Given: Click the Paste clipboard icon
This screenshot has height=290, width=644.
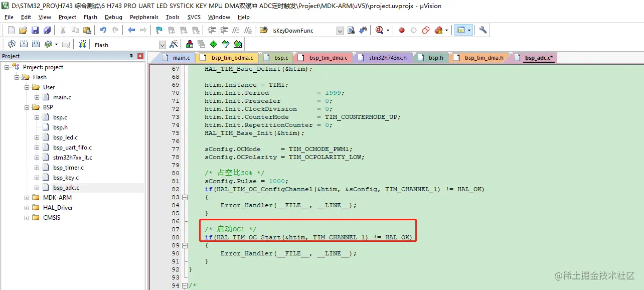Looking at the screenshot, I should (87, 30).
